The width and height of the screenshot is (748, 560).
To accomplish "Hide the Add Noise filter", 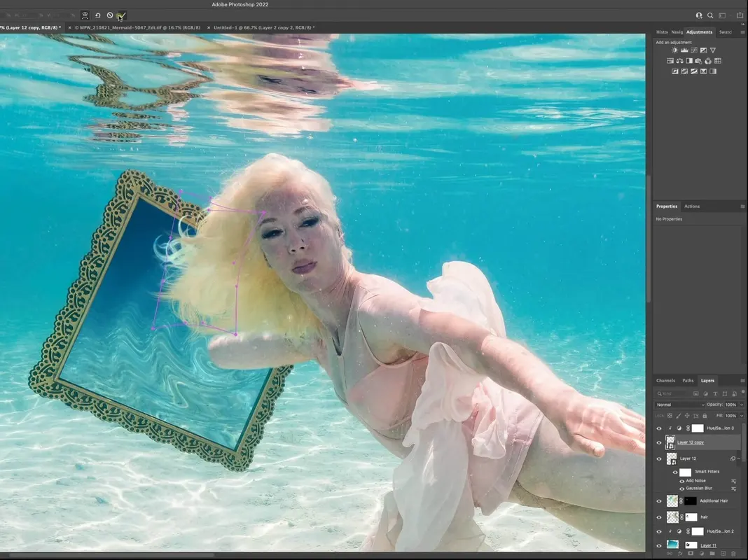I will tap(682, 482).
